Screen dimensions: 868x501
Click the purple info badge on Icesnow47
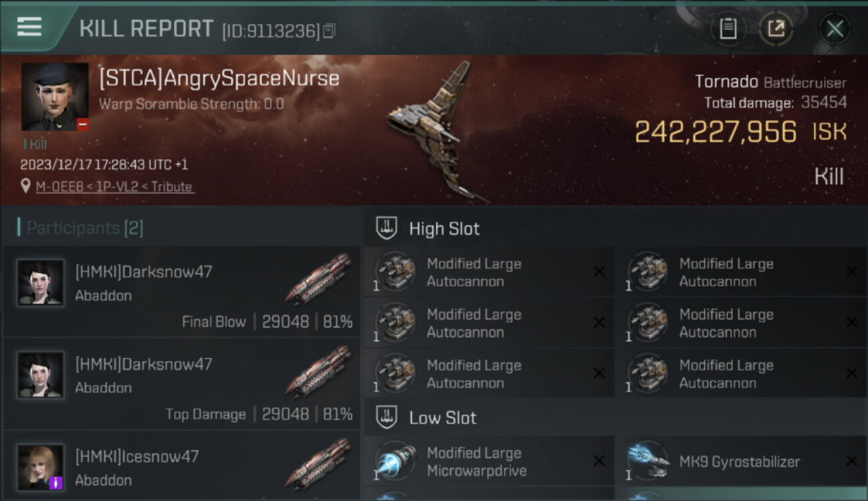tap(56, 482)
